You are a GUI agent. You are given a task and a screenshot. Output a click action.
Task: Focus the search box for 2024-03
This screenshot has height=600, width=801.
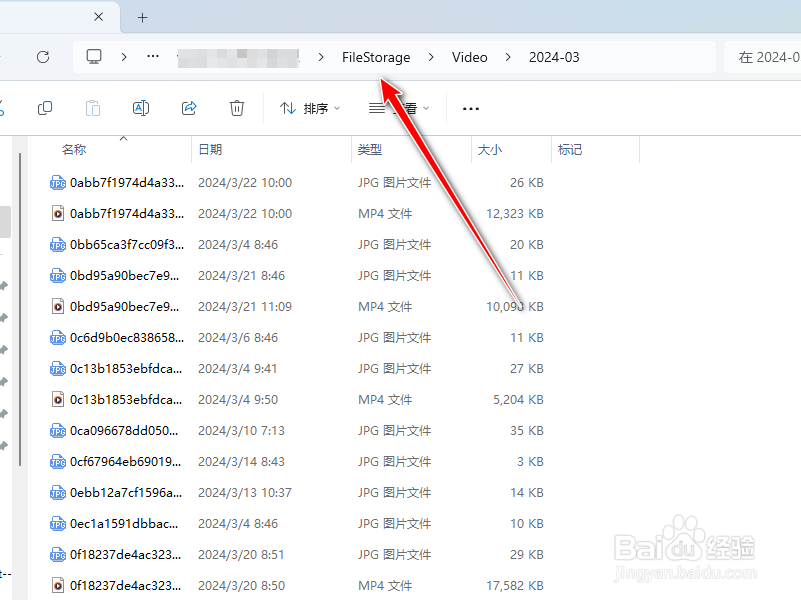click(763, 57)
